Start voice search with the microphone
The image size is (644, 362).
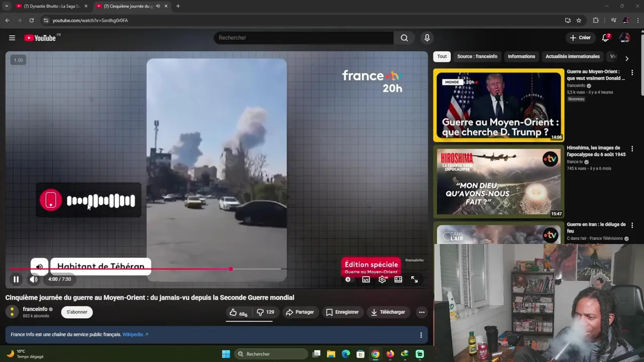tap(427, 38)
